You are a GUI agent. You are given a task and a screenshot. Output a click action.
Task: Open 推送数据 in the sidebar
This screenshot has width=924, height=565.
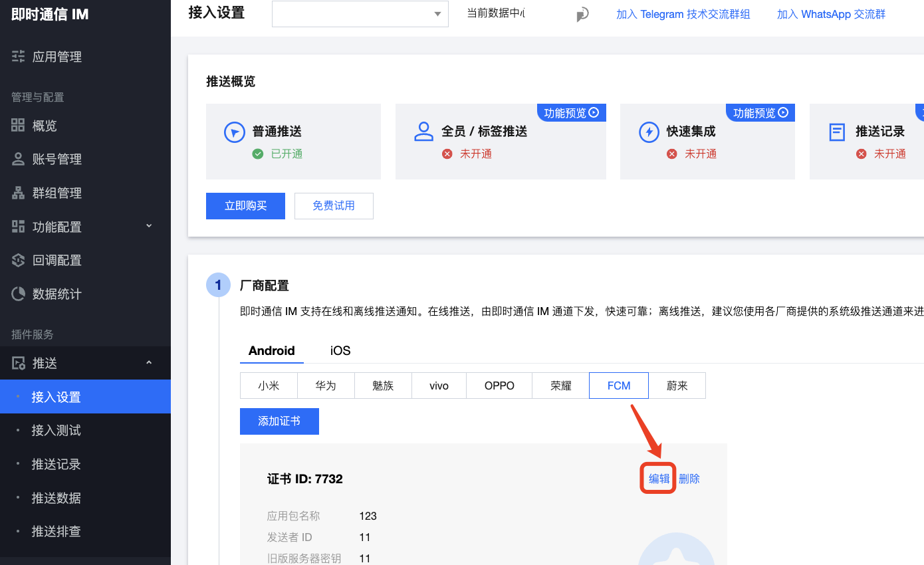click(85, 498)
